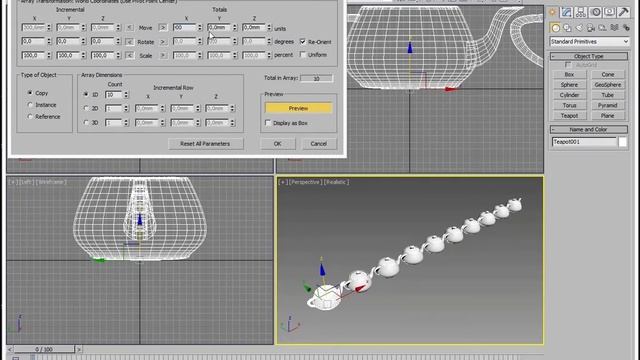Viewport: 640px width, 360px height.
Task: Enable Display as Box checkbox
Action: [x=268, y=123]
